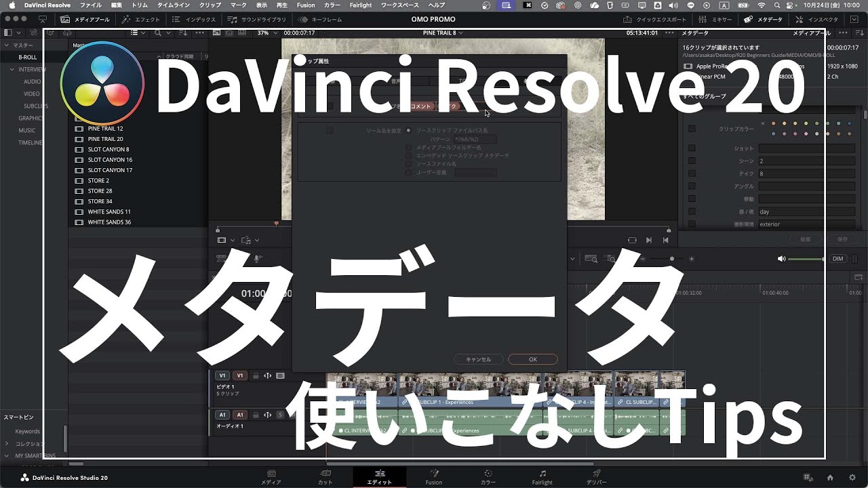Image resolution: width=868 pixels, height=488 pixels.
Task: Select the PINE TRAIL 20 clip
Action: (105, 139)
